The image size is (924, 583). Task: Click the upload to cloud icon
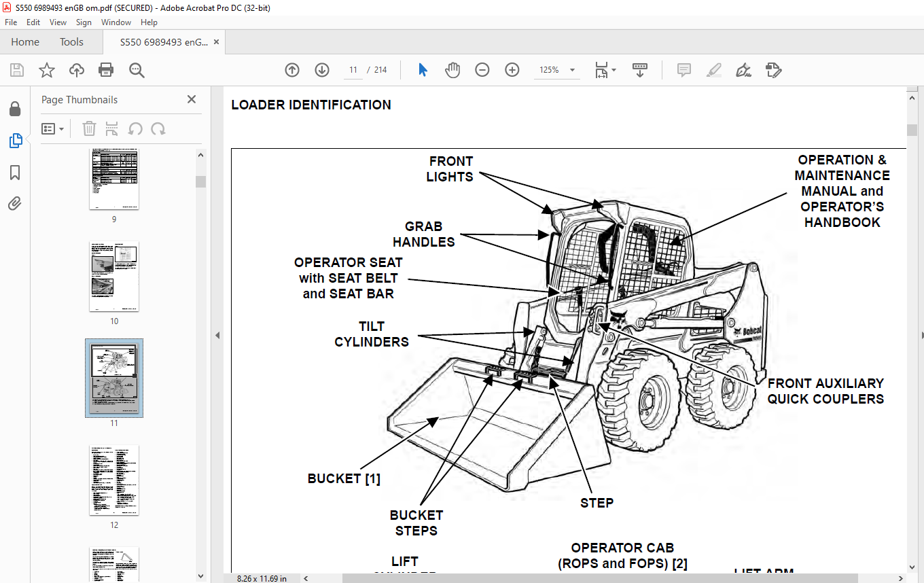coord(77,70)
